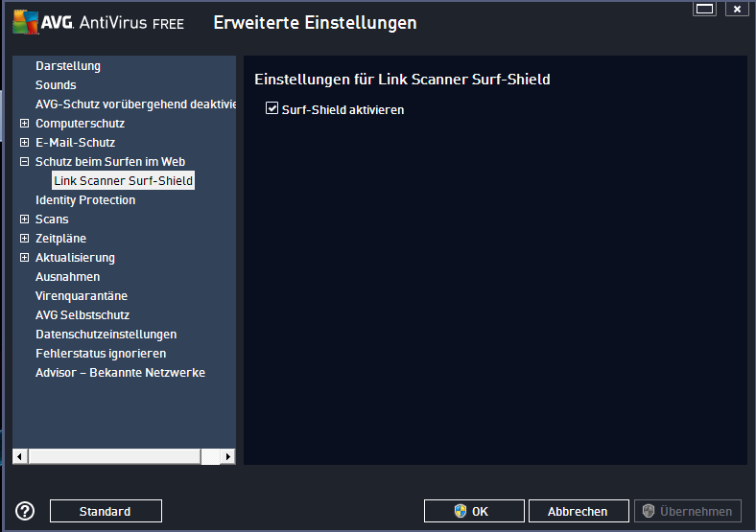Select Link Scanner Surf-Shield entry
Viewport: 756px width, 532px height.
click(124, 181)
